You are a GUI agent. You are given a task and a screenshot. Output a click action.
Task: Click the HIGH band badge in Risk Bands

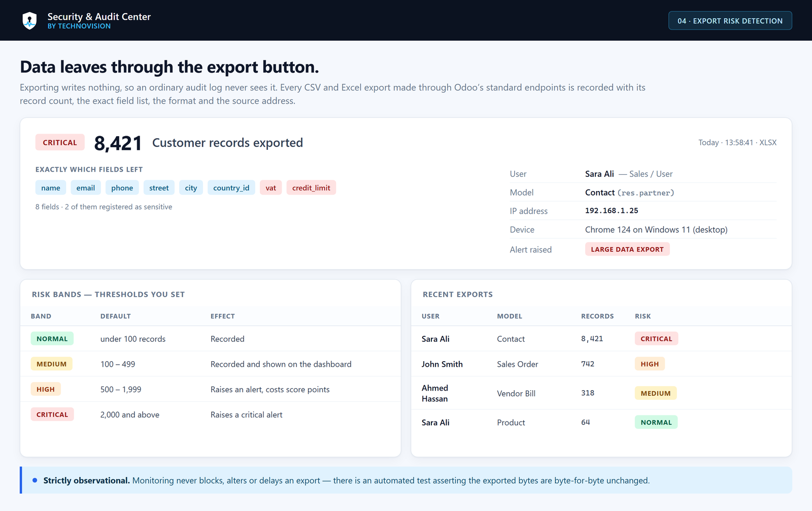pyautogui.click(x=46, y=390)
